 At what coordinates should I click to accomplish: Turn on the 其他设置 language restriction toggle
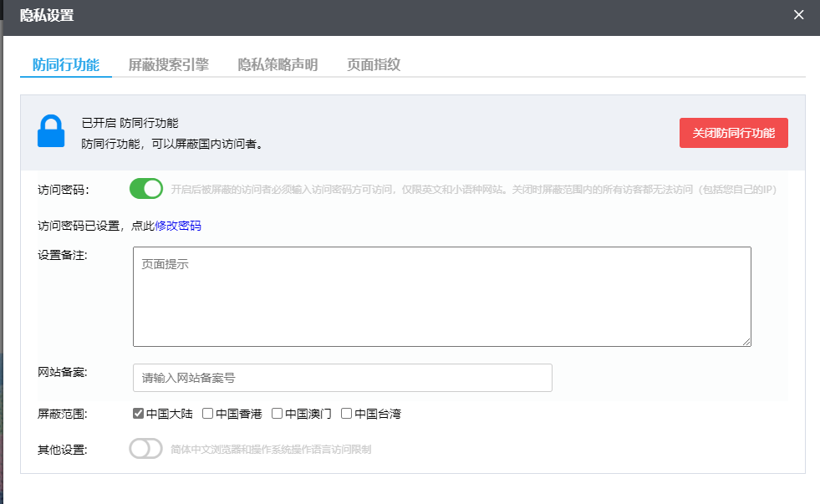pos(145,449)
